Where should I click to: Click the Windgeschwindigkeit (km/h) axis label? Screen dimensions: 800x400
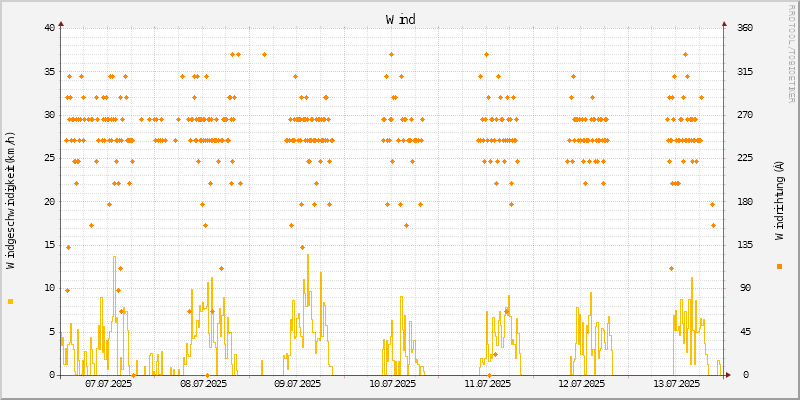(11, 201)
